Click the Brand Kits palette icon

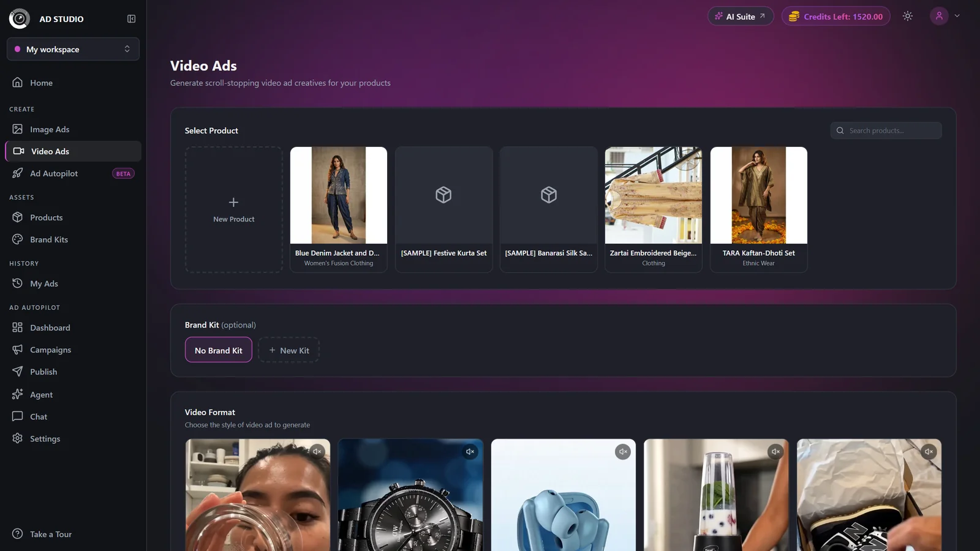[18, 239]
